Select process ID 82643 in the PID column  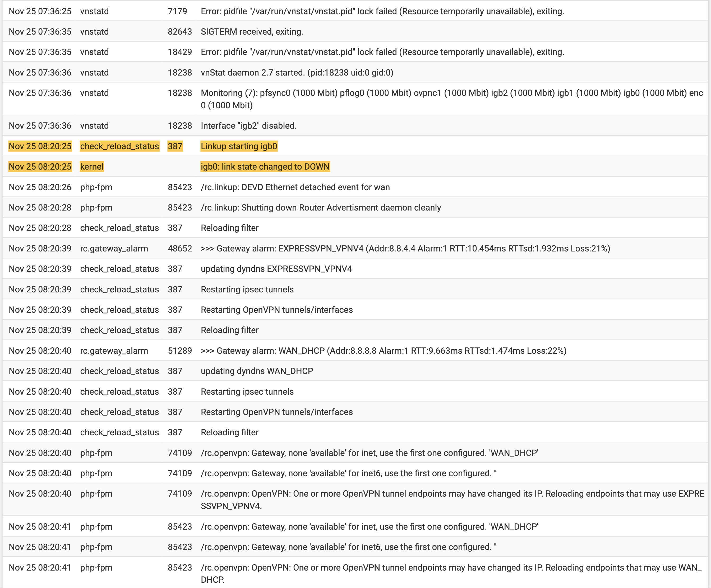point(179,31)
